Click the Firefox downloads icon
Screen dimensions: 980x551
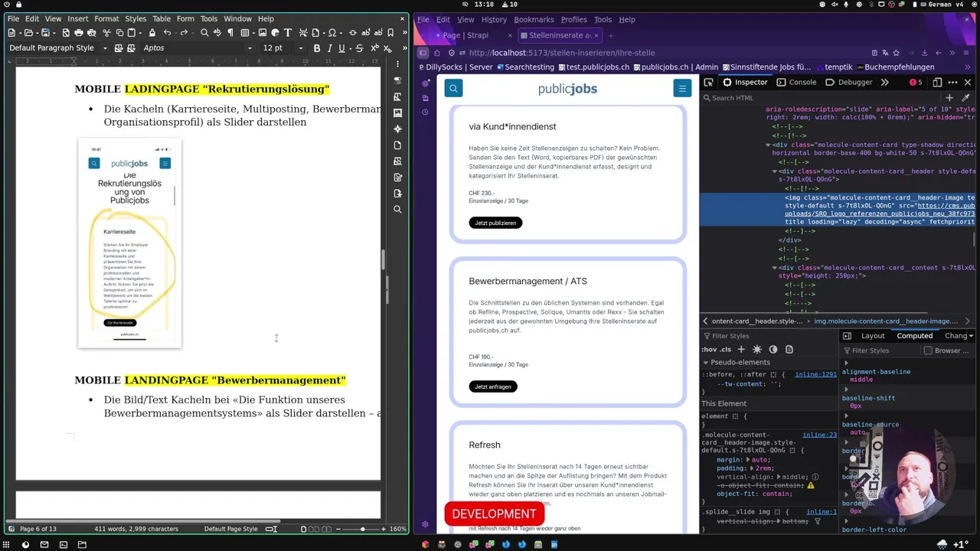(925, 53)
